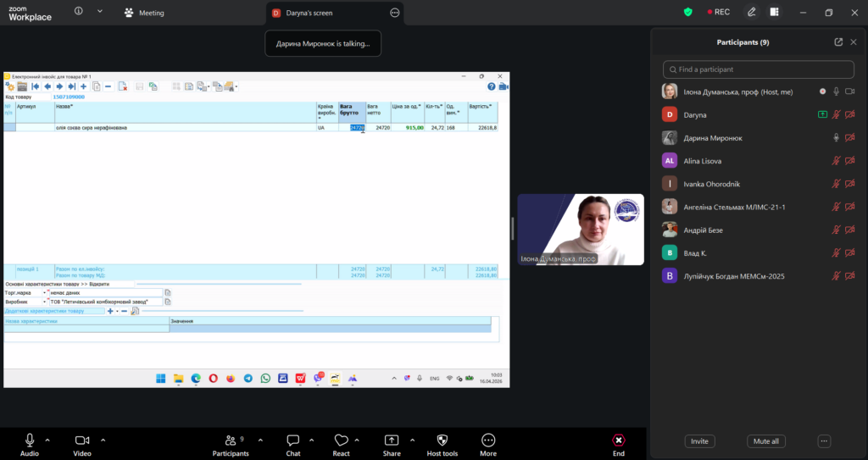Click the Invite button
The height and width of the screenshot is (460, 868).
click(x=699, y=441)
